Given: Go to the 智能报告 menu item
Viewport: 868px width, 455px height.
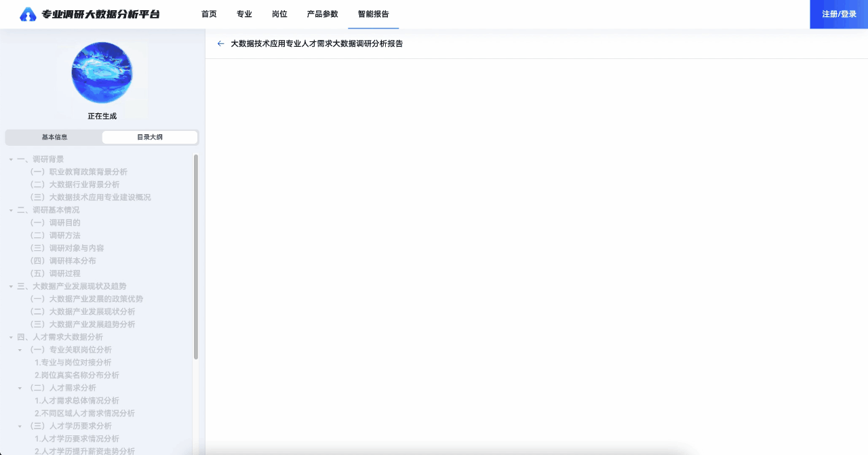Looking at the screenshot, I should pyautogui.click(x=373, y=14).
